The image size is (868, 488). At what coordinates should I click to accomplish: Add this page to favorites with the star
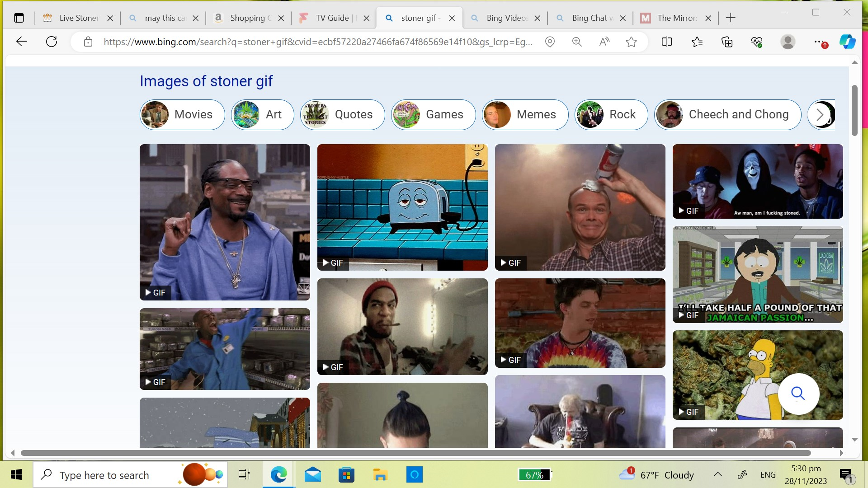click(x=631, y=42)
